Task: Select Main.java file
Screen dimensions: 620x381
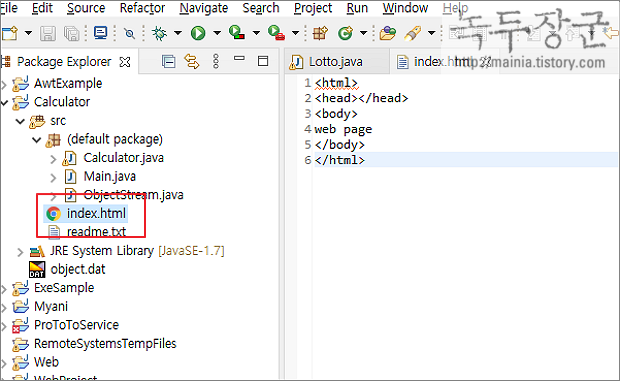Action: click(x=110, y=177)
